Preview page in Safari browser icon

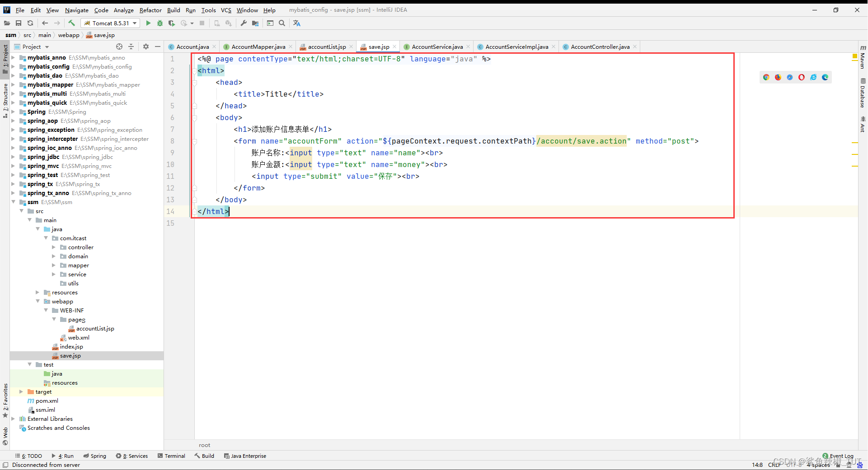[790, 77]
